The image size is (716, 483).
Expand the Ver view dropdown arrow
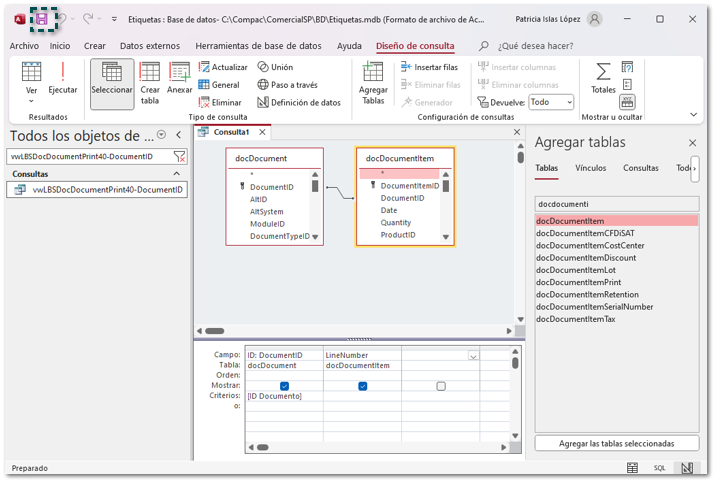tap(31, 102)
